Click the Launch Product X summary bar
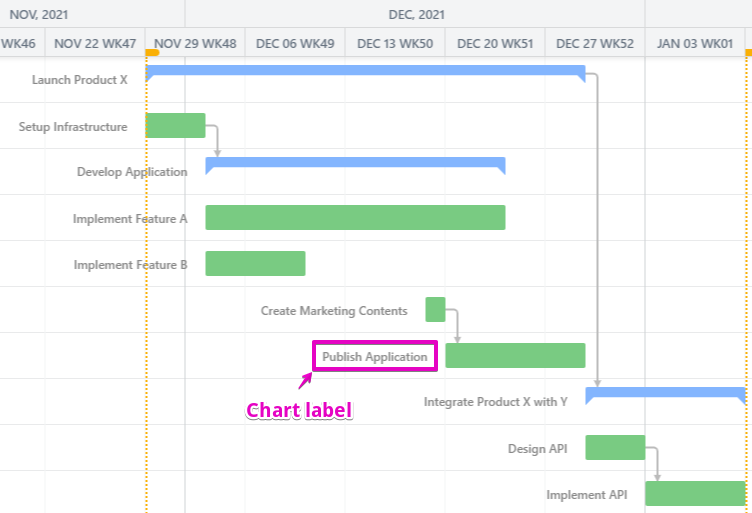Image resolution: width=752 pixels, height=513 pixels. [365, 71]
